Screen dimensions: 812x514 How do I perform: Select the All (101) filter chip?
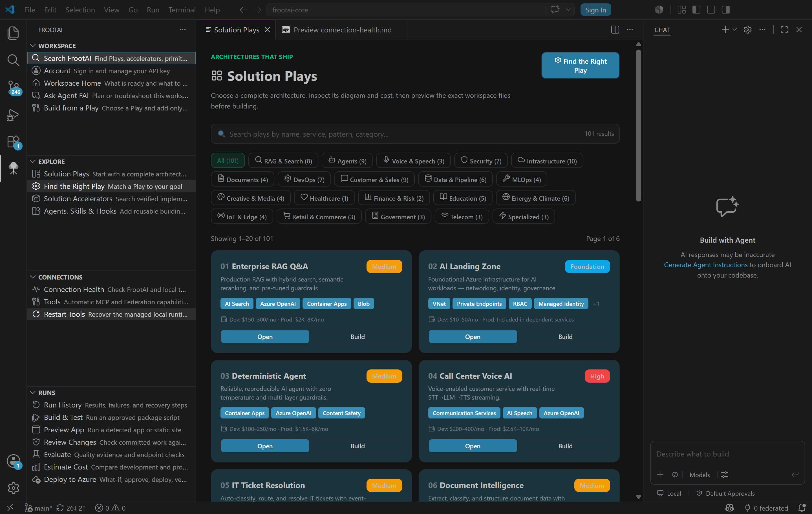click(228, 161)
